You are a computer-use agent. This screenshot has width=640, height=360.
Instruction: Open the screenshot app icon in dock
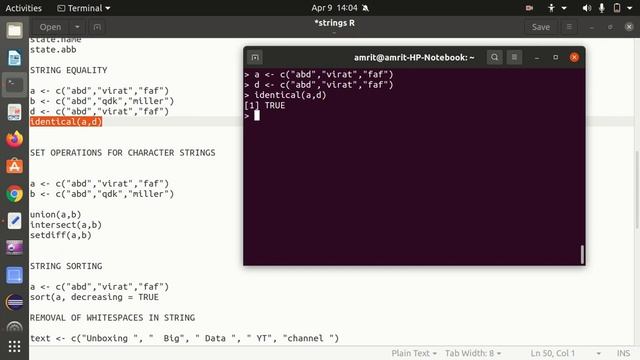[15, 248]
